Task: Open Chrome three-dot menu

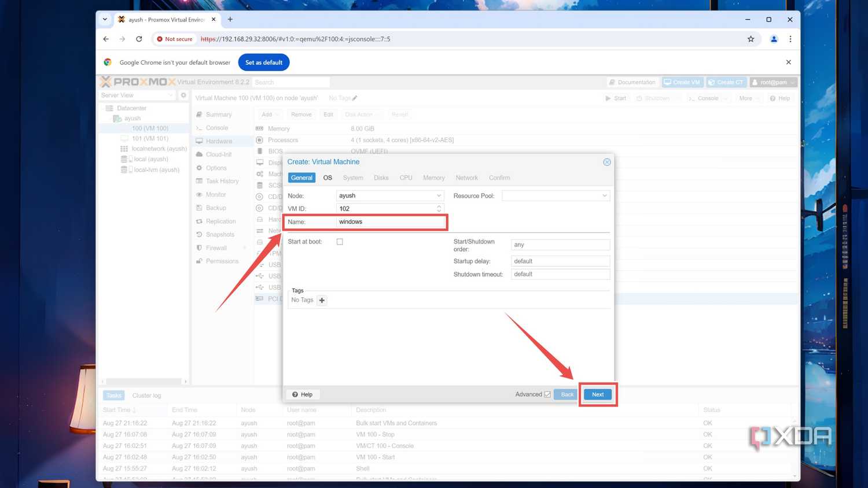Action: click(x=790, y=39)
